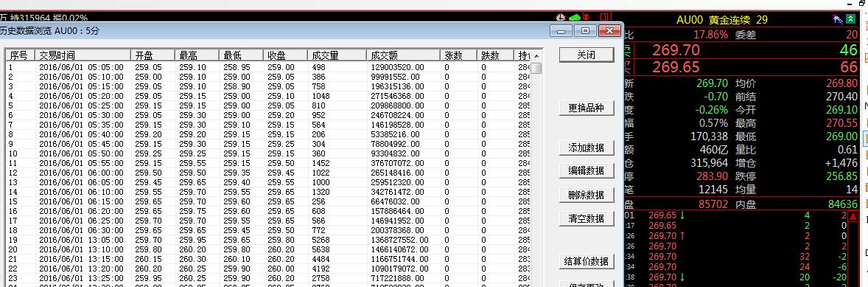This screenshot has height=287, width=868.
Task: Click the green cloud status icon
Action: tap(575, 18)
